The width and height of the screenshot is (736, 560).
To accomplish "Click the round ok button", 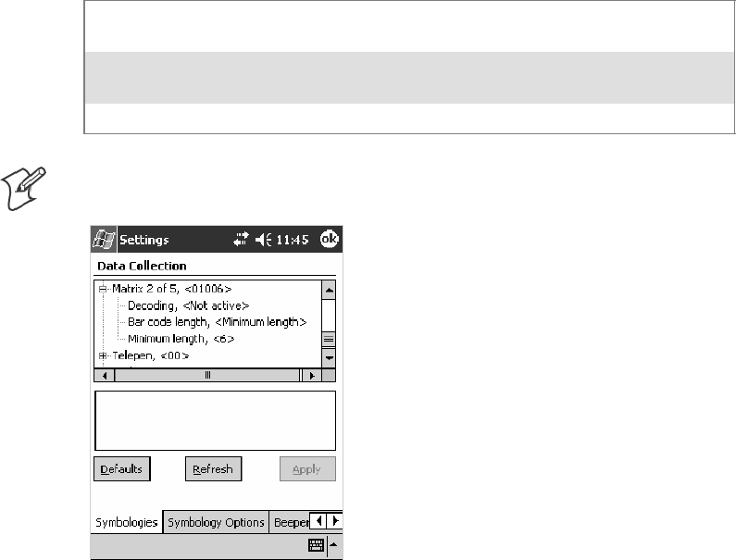I will [x=329, y=239].
